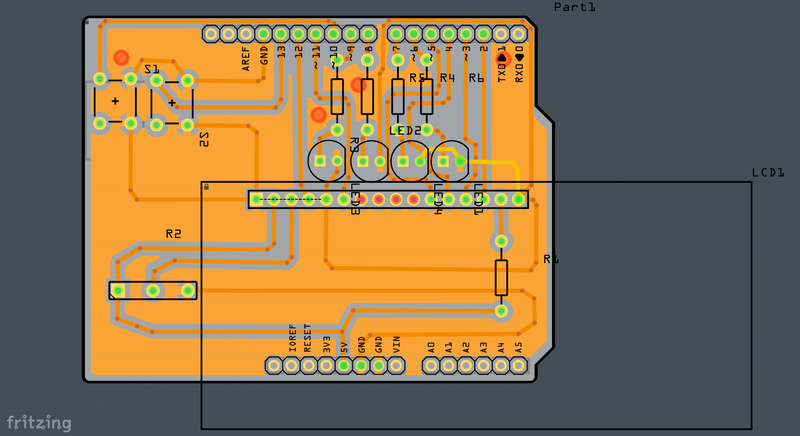Select the A0 analog pin pad
Viewport: 800px width, 436px height.
431,366
